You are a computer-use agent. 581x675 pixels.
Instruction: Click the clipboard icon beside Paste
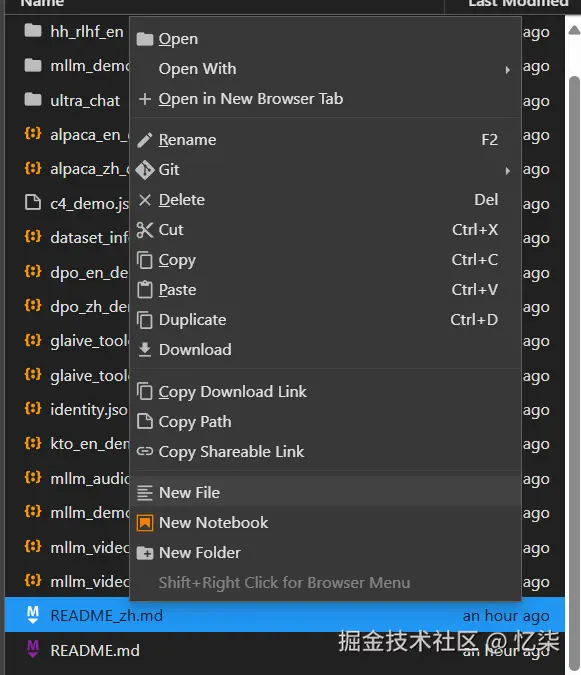pyautogui.click(x=145, y=289)
